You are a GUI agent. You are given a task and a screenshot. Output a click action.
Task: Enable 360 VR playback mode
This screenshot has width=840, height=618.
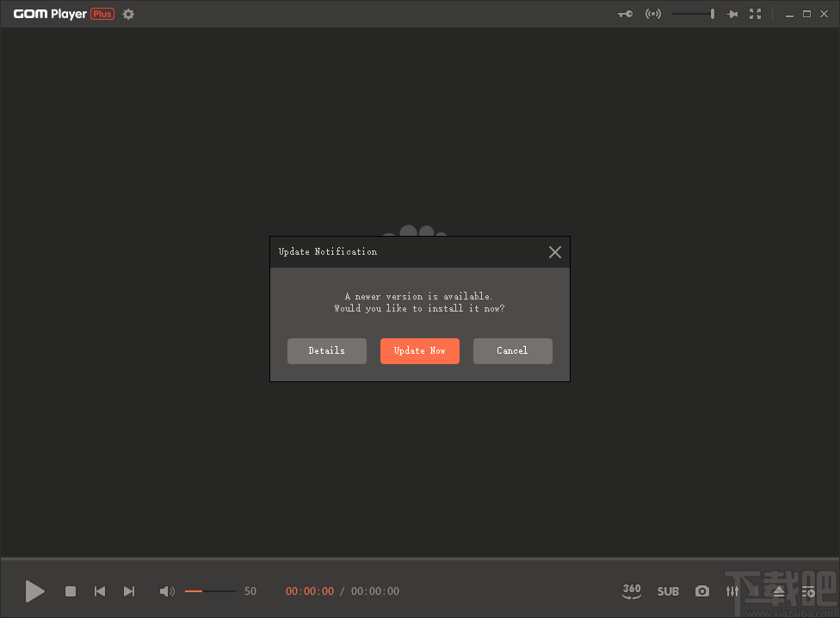click(x=632, y=591)
